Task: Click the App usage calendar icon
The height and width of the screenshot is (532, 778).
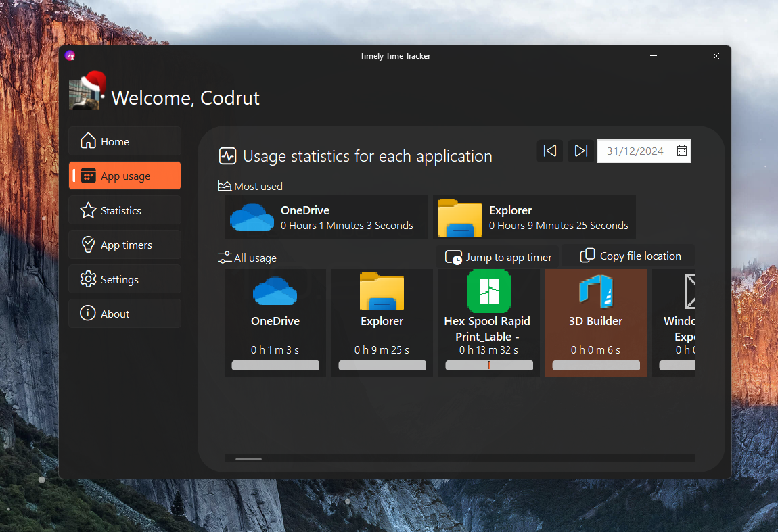Action: click(88, 176)
